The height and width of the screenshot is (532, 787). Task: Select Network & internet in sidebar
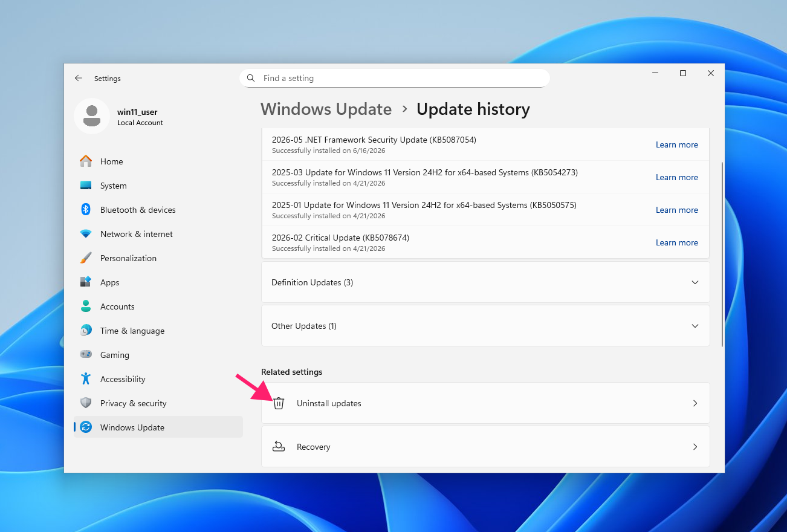(158, 234)
